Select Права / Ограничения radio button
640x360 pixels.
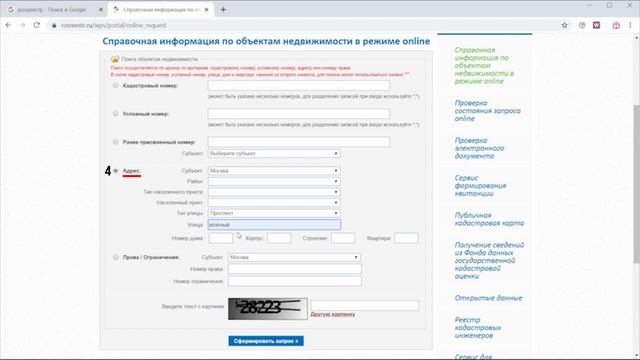point(116,257)
